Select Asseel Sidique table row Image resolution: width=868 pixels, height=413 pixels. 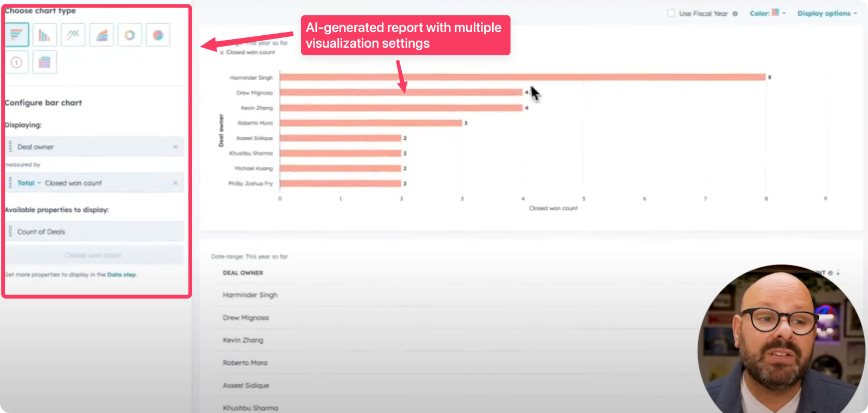click(x=455, y=385)
